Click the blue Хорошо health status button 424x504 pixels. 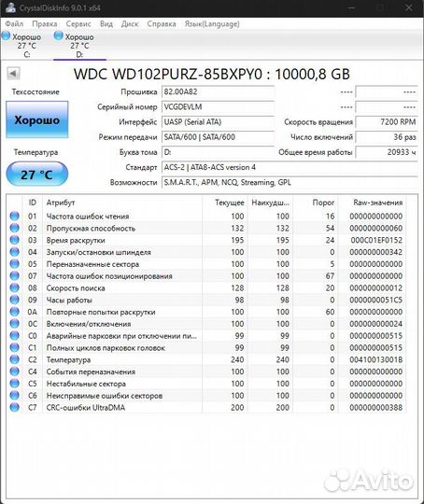37,119
